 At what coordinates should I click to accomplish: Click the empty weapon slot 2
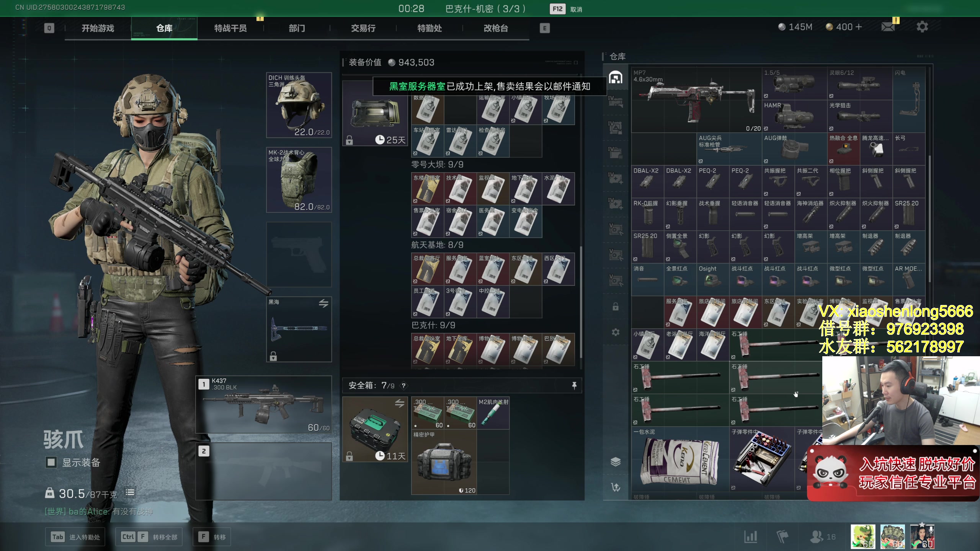point(264,471)
